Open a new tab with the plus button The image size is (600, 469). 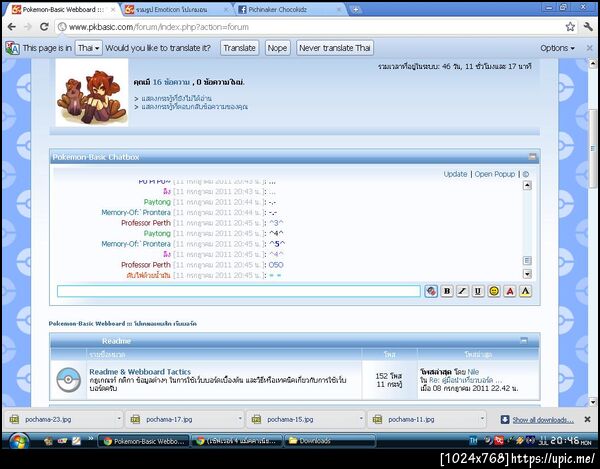355,10
